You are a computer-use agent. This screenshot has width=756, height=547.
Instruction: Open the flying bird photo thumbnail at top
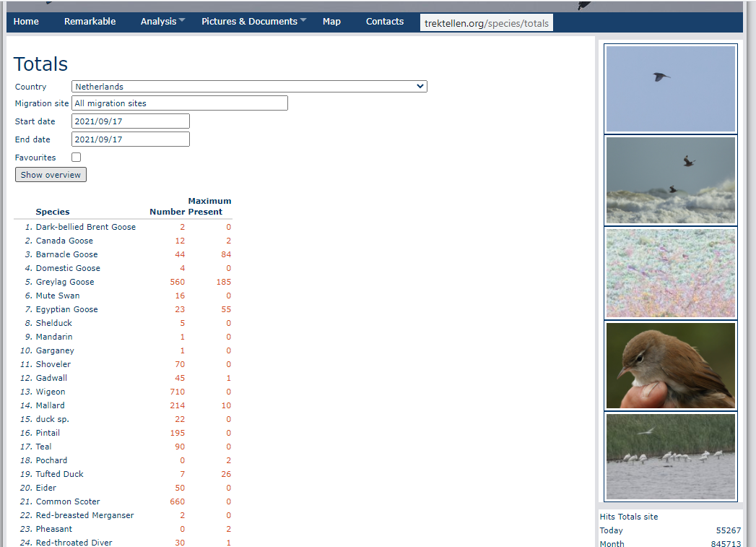click(x=670, y=88)
